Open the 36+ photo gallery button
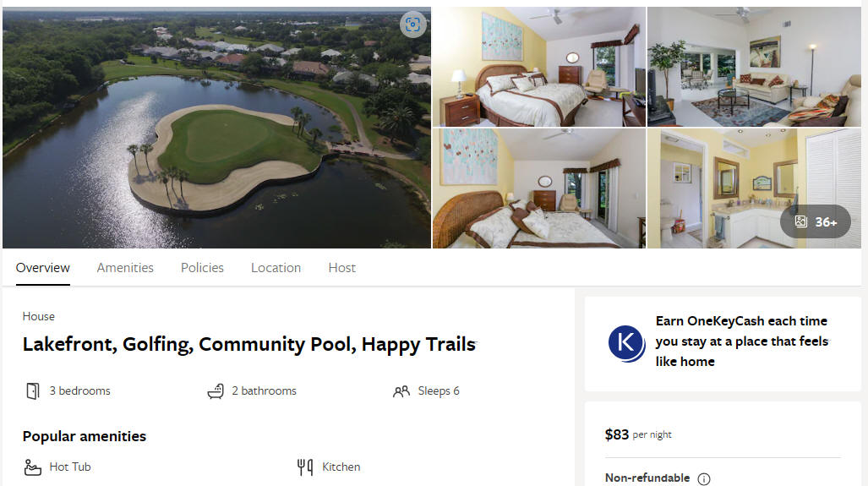This screenshot has height=486, width=868. (816, 222)
